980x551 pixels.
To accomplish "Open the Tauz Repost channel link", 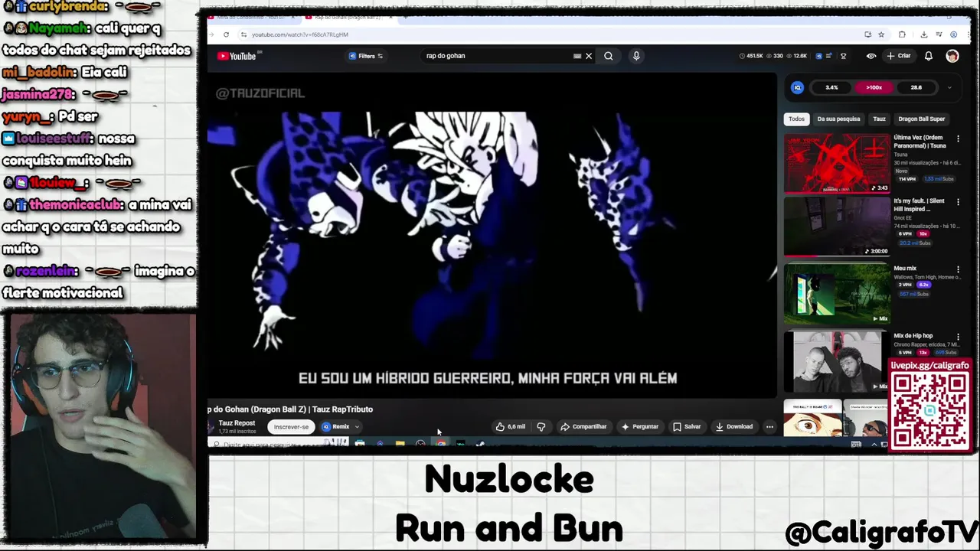I will coord(237,423).
